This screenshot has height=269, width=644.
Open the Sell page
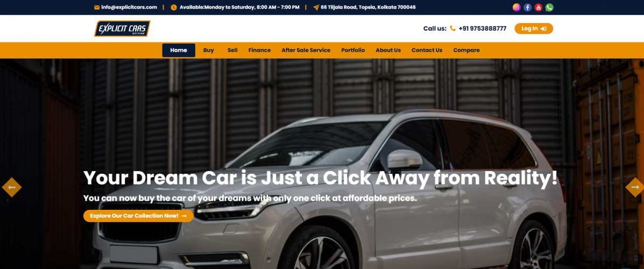click(232, 50)
